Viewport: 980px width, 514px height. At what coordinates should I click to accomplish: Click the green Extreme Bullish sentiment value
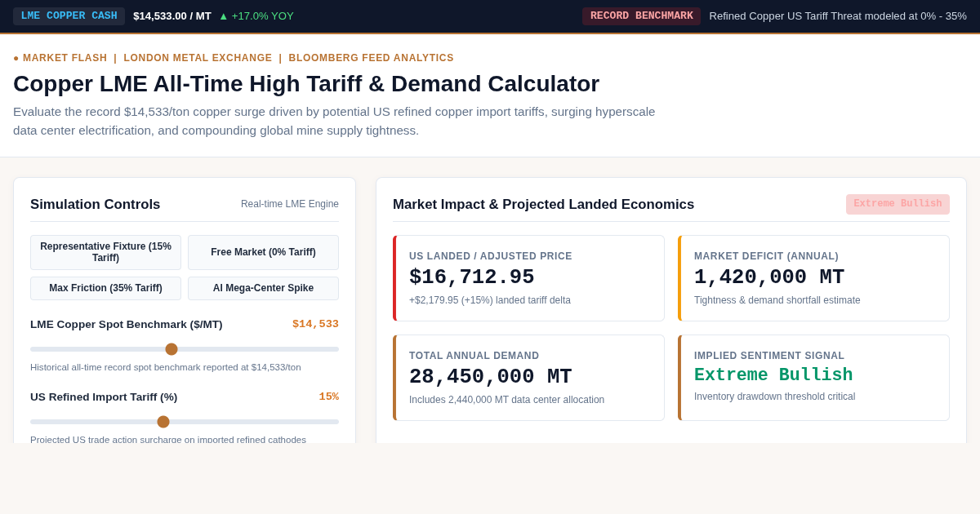(773, 375)
